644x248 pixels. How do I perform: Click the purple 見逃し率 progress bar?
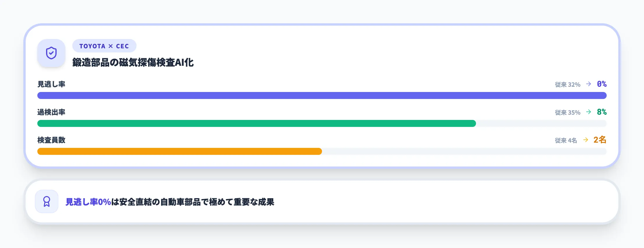(322, 95)
